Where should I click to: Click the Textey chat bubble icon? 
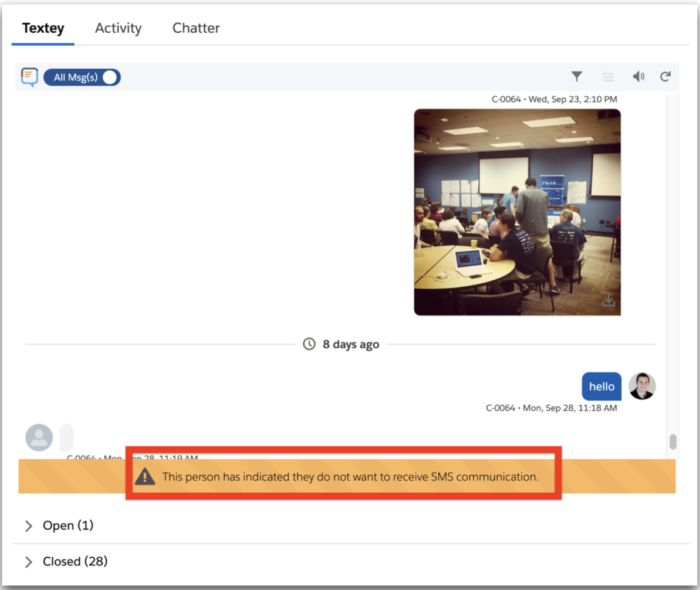coord(30,77)
